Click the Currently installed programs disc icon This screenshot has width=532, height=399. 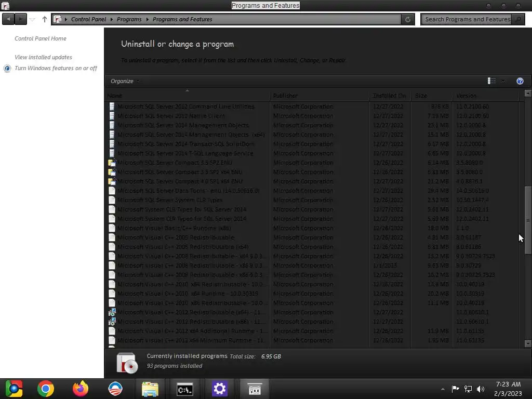tap(127, 363)
